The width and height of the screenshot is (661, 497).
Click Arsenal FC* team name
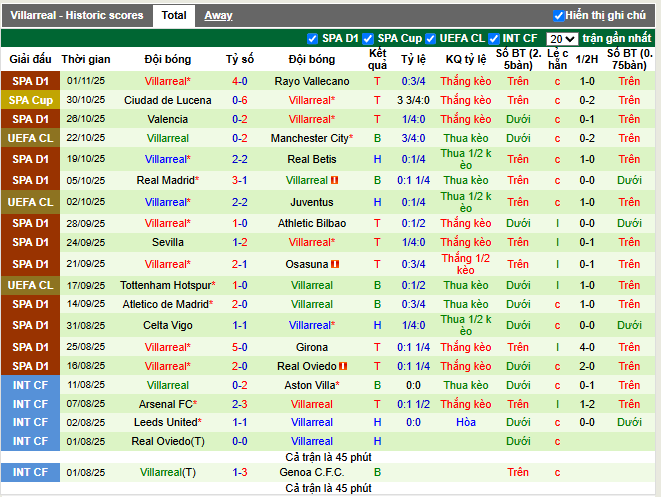[x=167, y=404]
